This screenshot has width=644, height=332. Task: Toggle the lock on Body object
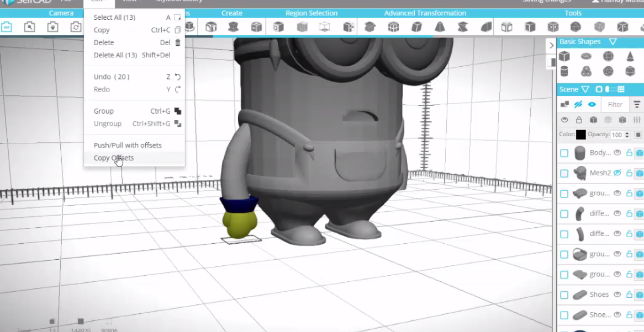(629, 153)
